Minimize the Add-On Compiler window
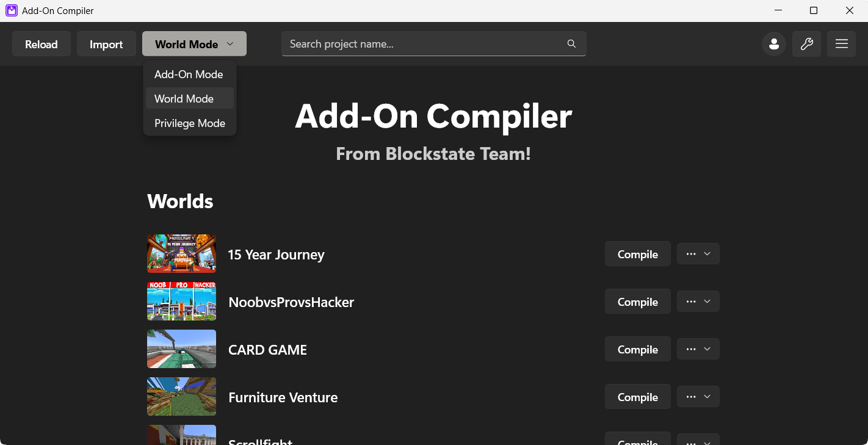Viewport: 868px width, 445px height. pyautogui.click(x=778, y=10)
